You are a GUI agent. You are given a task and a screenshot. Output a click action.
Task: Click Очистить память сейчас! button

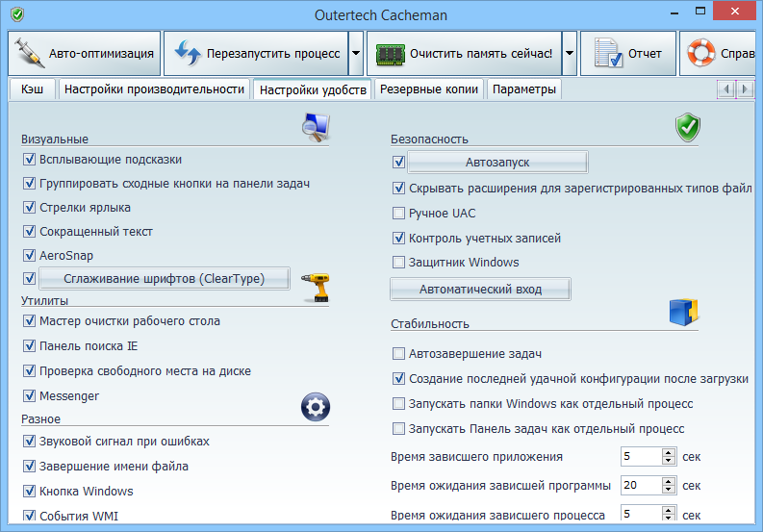pyautogui.click(x=464, y=54)
